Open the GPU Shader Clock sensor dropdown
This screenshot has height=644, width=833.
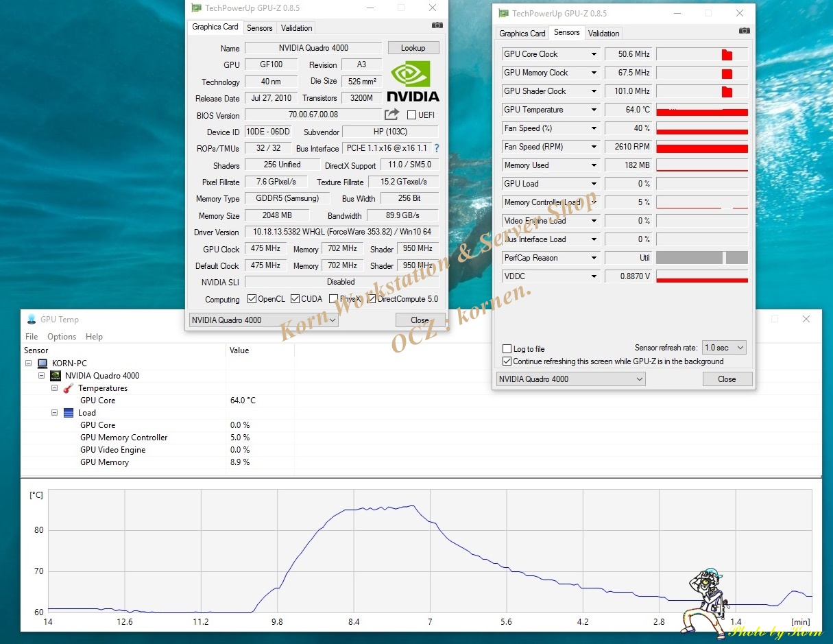pyautogui.click(x=594, y=91)
